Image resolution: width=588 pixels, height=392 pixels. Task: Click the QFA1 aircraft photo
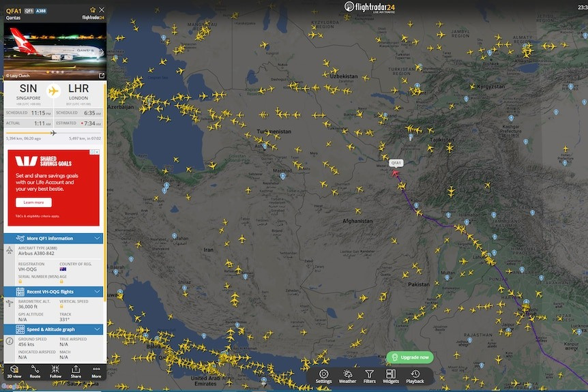click(x=55, y=51)
